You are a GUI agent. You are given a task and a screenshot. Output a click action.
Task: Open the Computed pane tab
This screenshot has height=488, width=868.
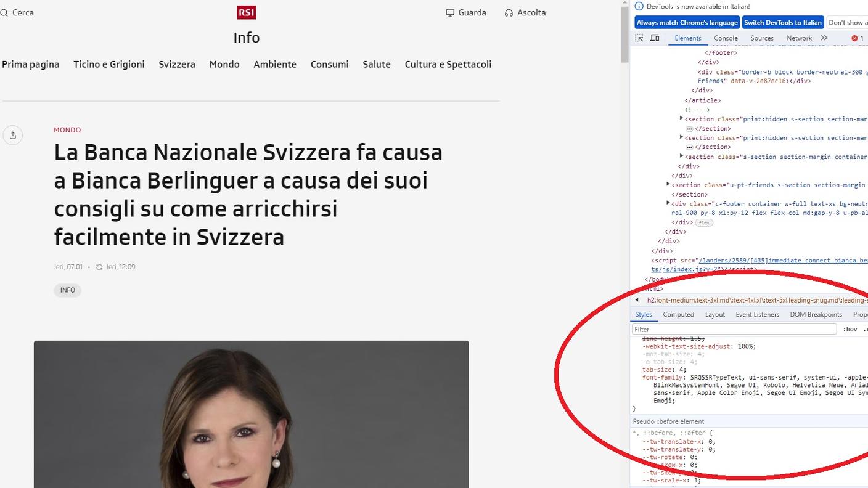point(678,315)
